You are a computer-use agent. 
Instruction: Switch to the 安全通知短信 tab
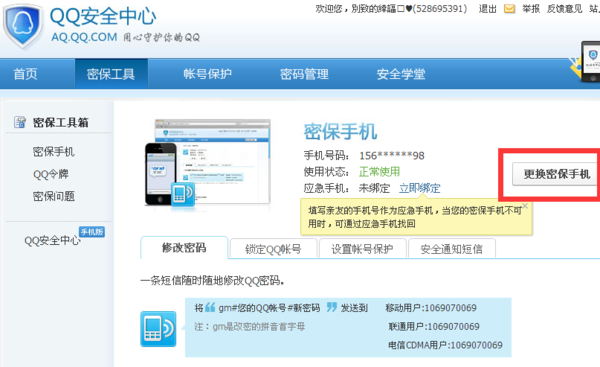[x=452, y=249]
